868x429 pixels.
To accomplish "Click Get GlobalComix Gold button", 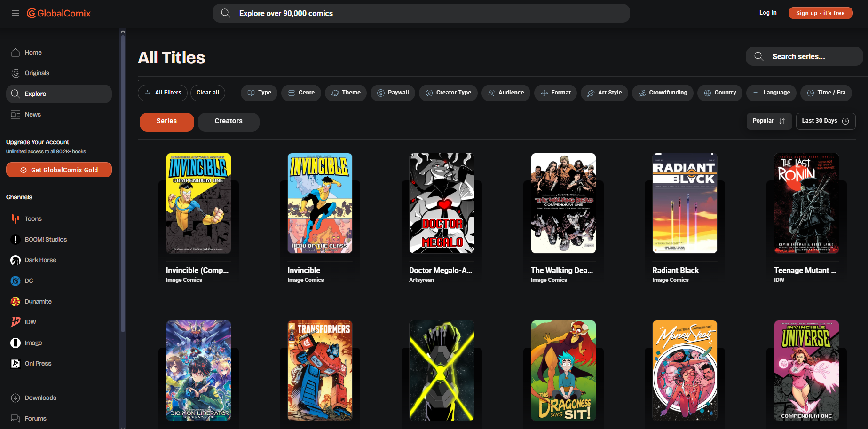I will [x=59, y=170].
